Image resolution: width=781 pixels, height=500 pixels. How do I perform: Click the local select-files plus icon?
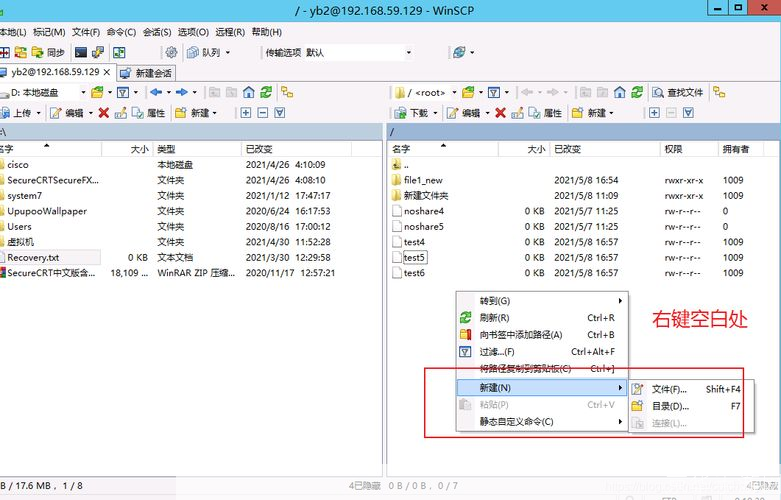pyautogui.click(x=246, y=113)
